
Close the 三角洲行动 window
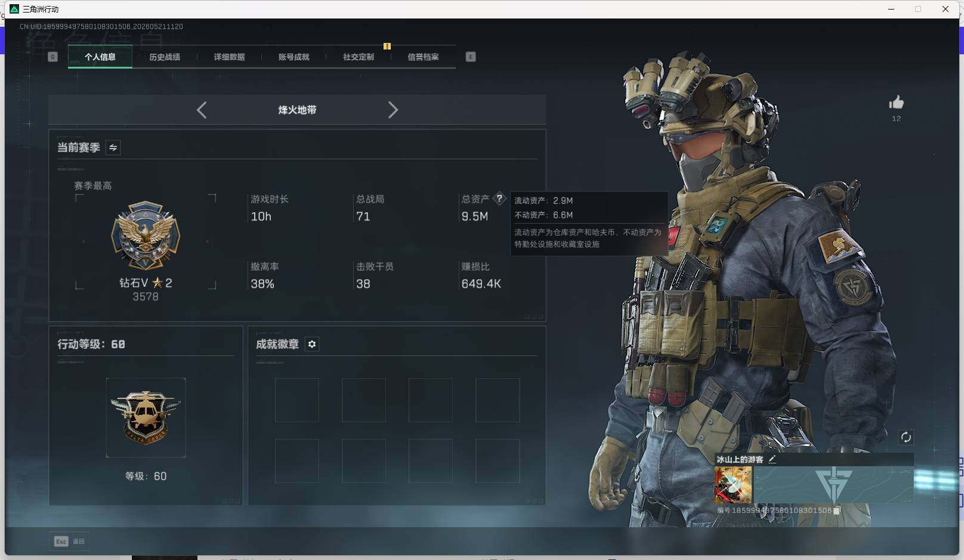tap(946, 9)
